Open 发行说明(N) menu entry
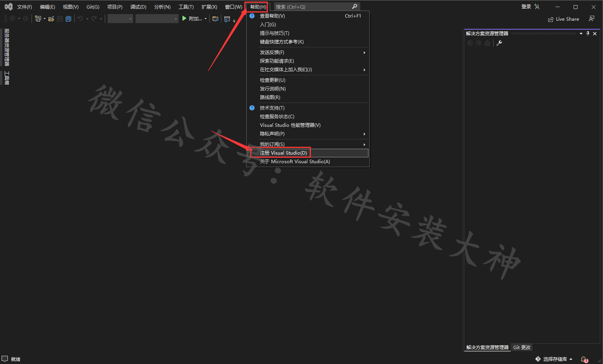Screen dimensions: 603x364 pyautogui.click(x=308, y=89)
